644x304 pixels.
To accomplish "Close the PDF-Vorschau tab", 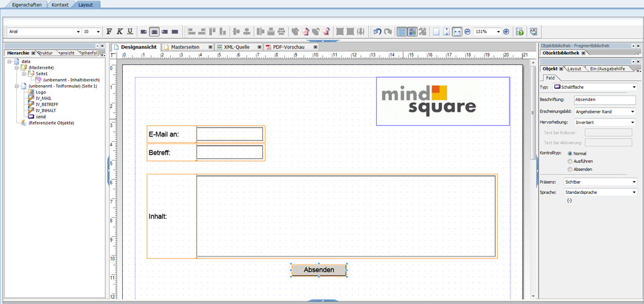I will click(315, 47).
